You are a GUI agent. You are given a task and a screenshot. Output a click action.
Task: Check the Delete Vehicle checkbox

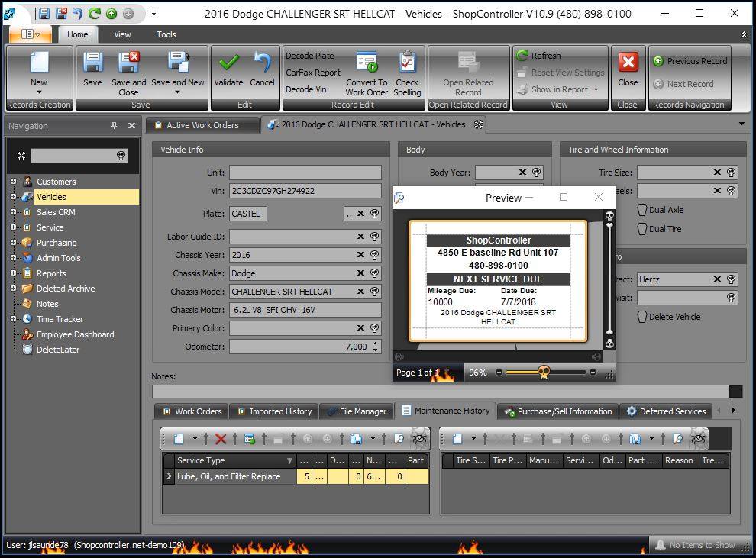point(642,317)
